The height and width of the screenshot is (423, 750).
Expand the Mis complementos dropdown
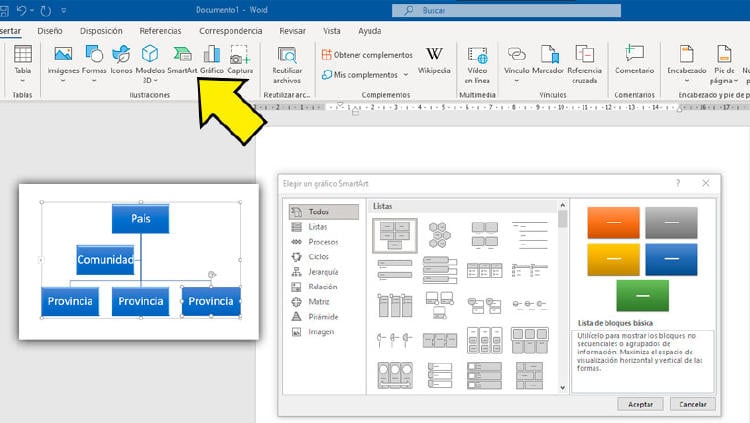point(365,75)
